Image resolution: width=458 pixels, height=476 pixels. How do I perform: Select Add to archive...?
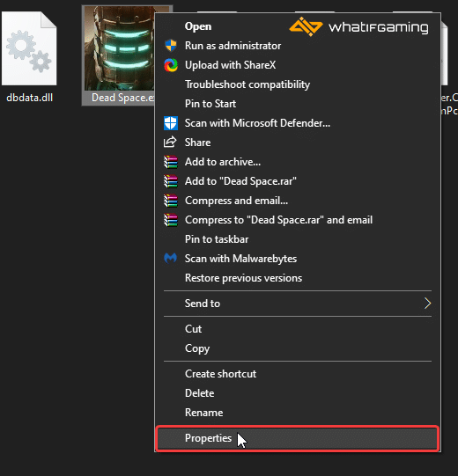[x=298, y=162]
